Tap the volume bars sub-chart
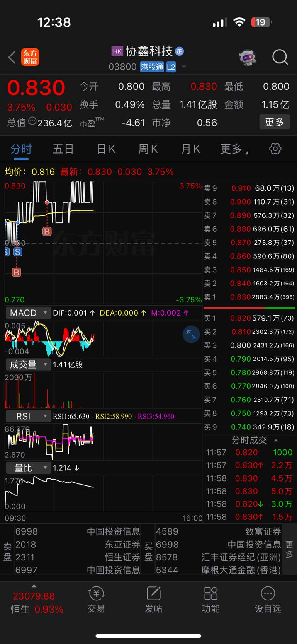Screen dimensions: 297x644 104,390
